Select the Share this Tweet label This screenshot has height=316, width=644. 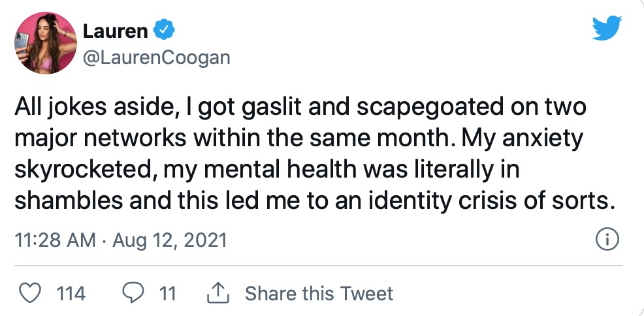click(319, 294)
